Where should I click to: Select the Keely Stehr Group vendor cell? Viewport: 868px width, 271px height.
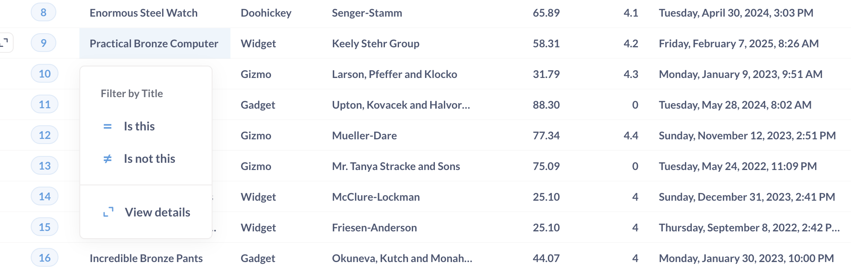pos(376,43)
